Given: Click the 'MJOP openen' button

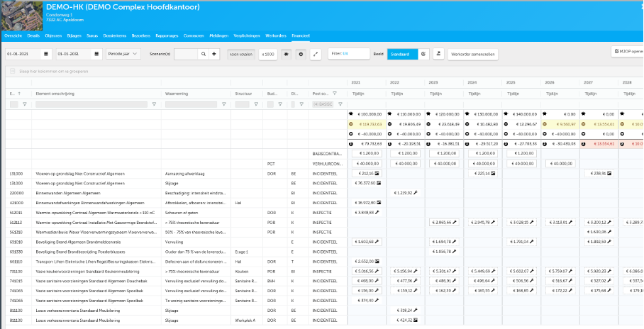Looking at the screenshot, I should [628, 51].
